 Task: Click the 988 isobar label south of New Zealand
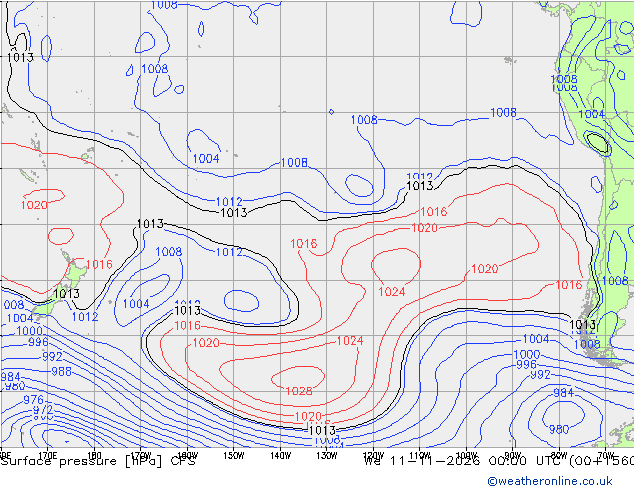click(61, 371)
